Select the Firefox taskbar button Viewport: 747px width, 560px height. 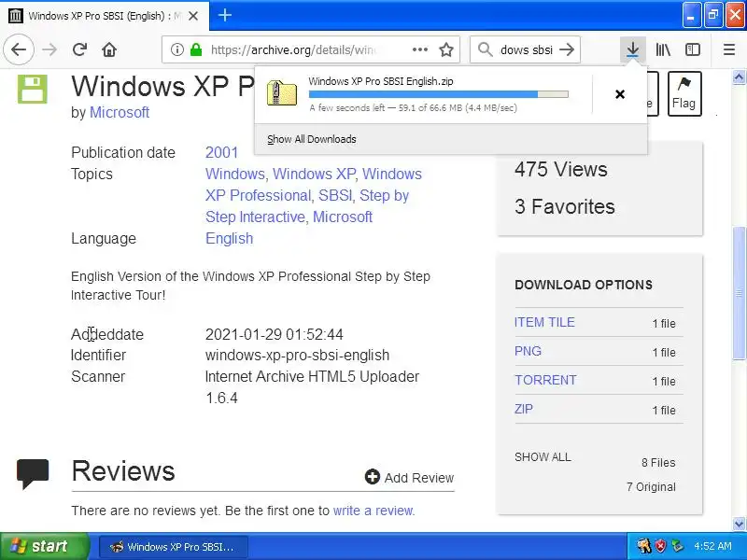pos(174,547)
